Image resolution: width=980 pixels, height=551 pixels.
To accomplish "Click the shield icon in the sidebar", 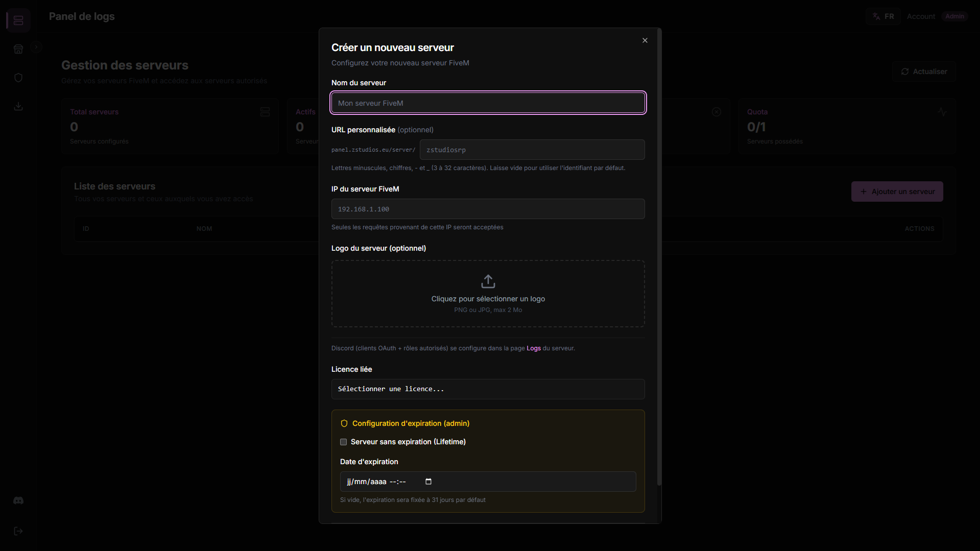I will tap(18, 78).
